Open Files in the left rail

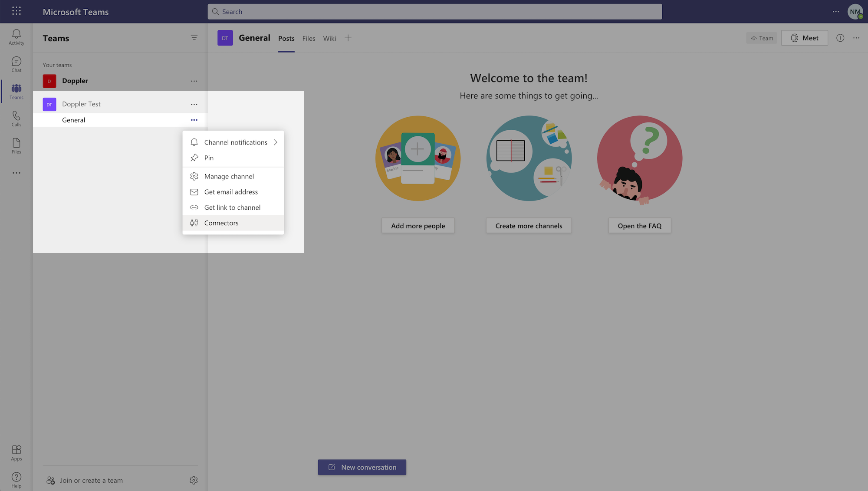tap(16, 146)
